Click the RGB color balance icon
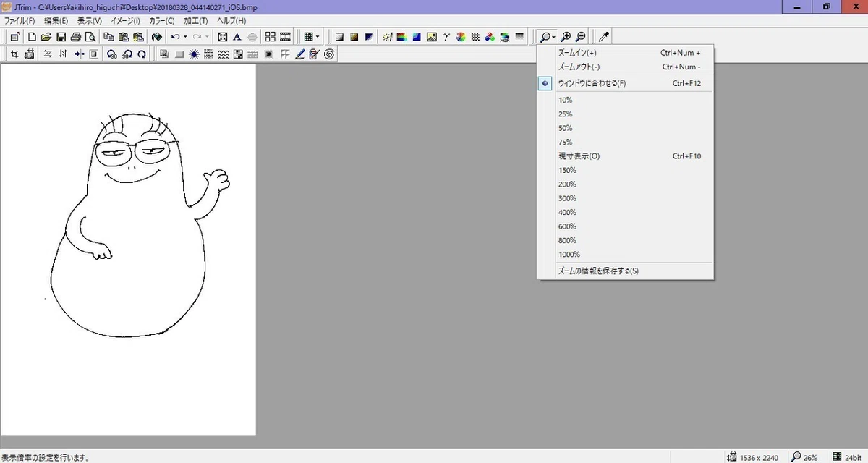Image resolution: width=868 pixels, height=463 pixels. coord(490,37)
